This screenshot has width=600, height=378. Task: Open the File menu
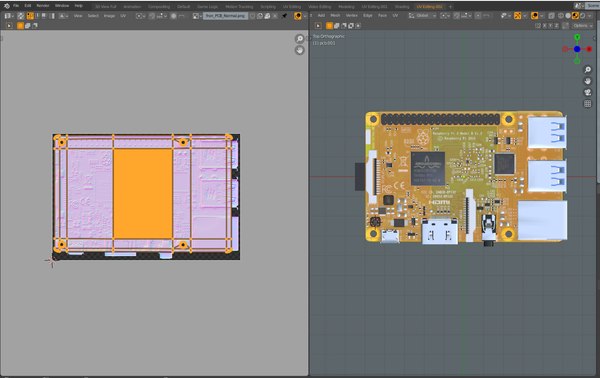[16, 6]
